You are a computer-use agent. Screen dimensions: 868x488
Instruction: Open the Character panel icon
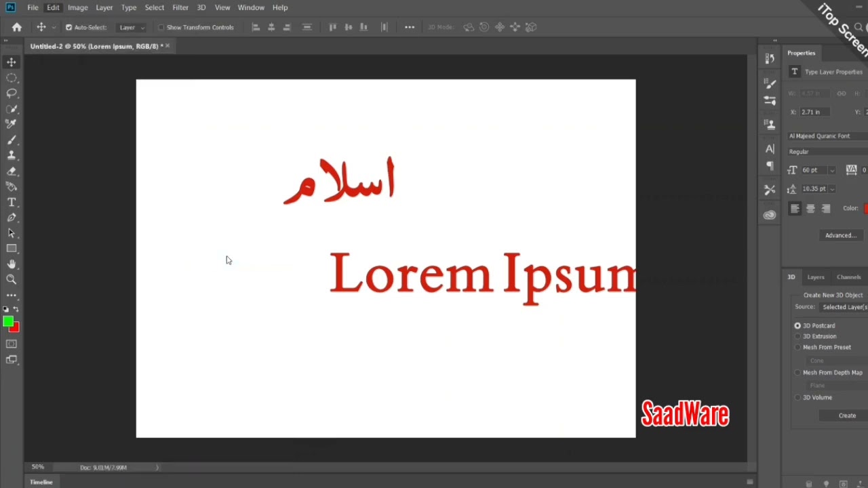point(770,148)
